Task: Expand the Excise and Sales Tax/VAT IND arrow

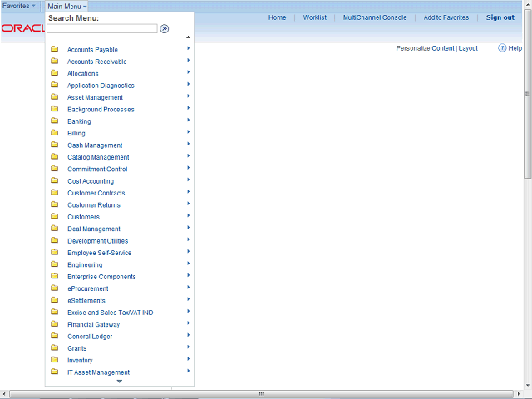Action: pyautogui.click(x=189, y=311)
